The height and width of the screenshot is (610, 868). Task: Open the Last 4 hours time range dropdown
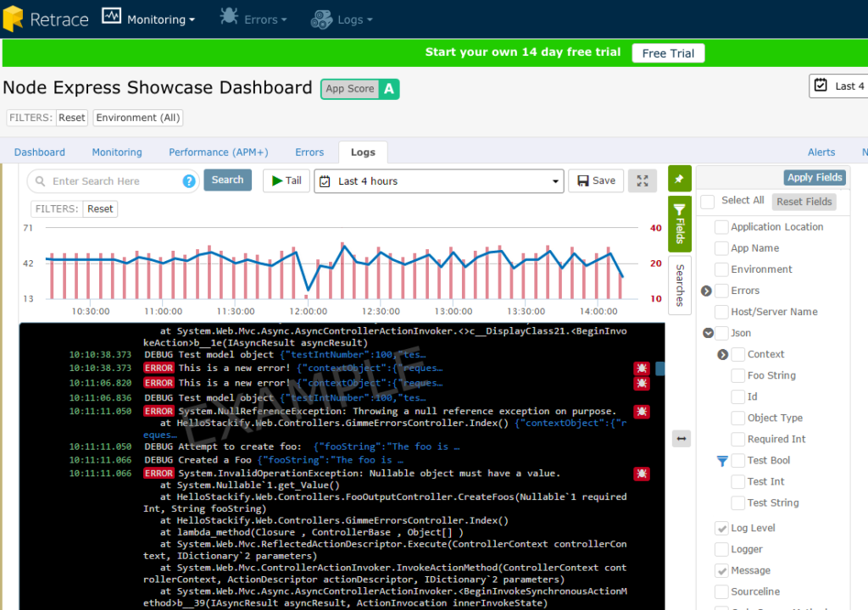[x=439, y=181]
